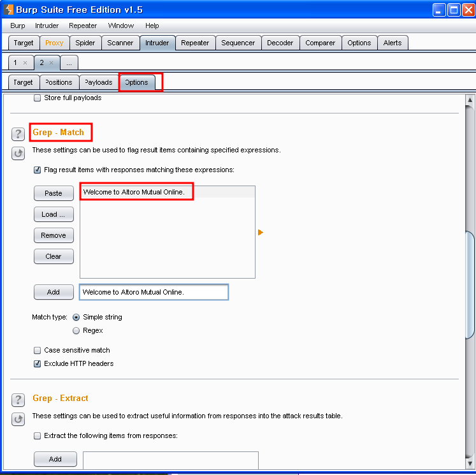Viewport: 476px width, 475px height.
Task: Switch to the main Intruder tab
Action: [x=157, y=43]
